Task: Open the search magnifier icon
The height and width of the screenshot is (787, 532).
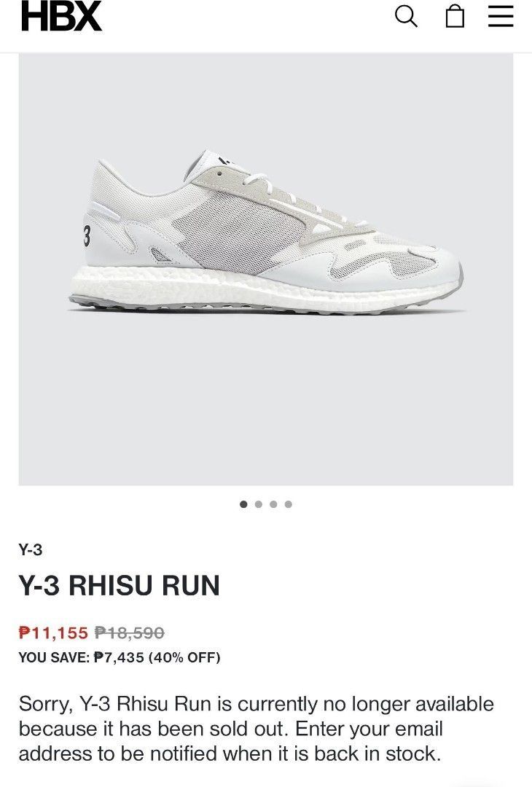Action: pyautogui.click(x=405, y=17)
